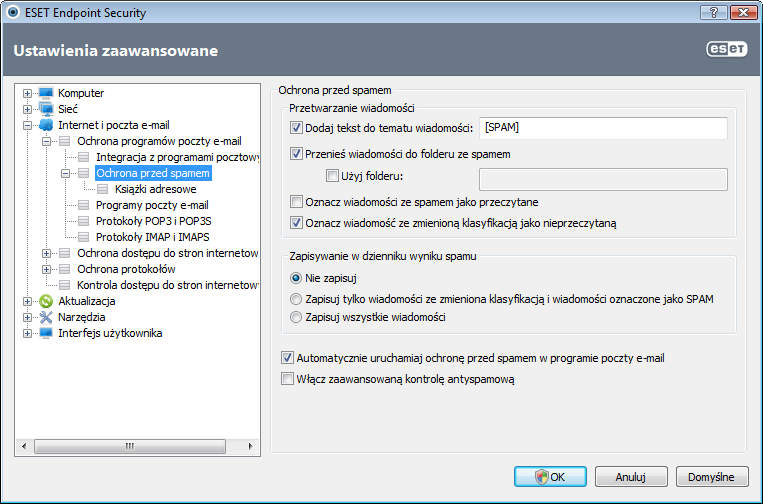Select Protokoły IMAP i IMAPS item
Screen dimensions: 763x504
pyautogui.click(x=153, y=237)
